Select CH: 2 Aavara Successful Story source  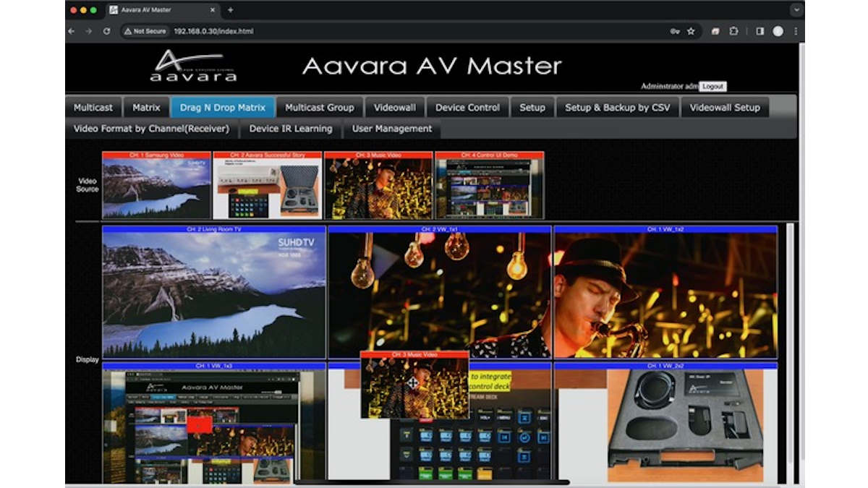click(268, 185)
